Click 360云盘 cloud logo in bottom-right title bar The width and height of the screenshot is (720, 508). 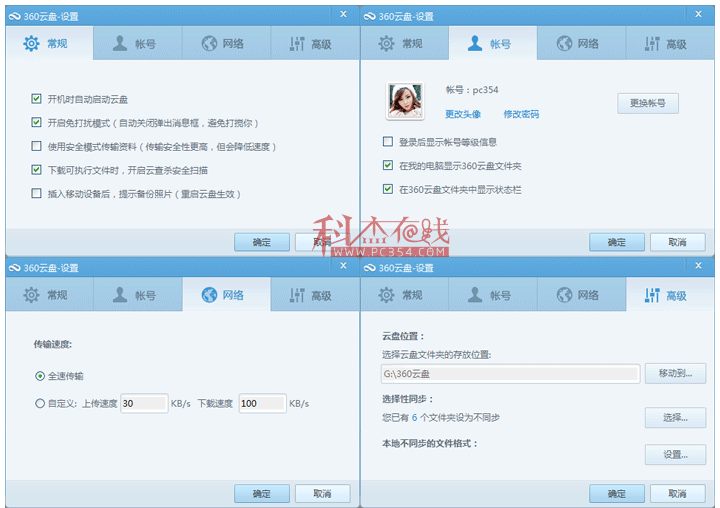[x=370, y=268]
